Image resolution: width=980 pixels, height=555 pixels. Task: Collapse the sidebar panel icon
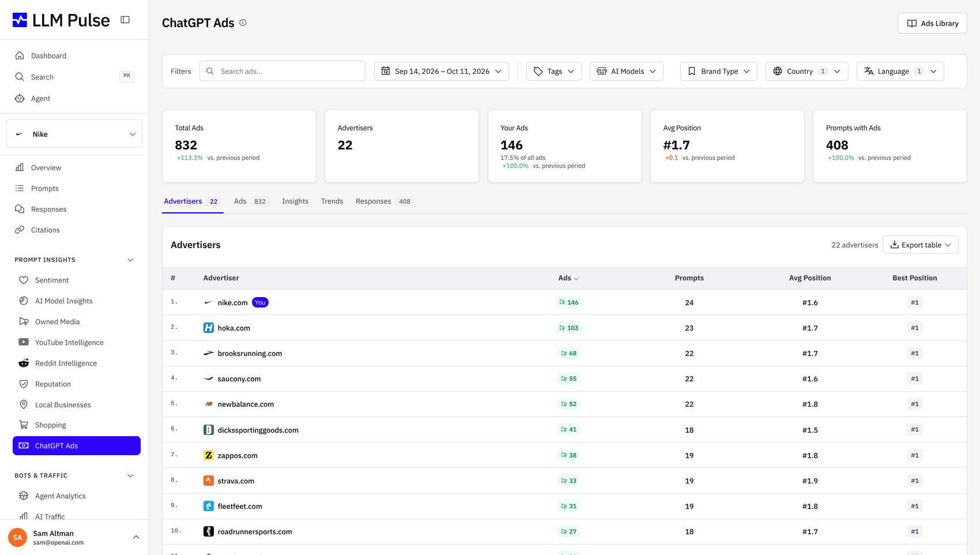pyautogui.click(x=125, y=20)
